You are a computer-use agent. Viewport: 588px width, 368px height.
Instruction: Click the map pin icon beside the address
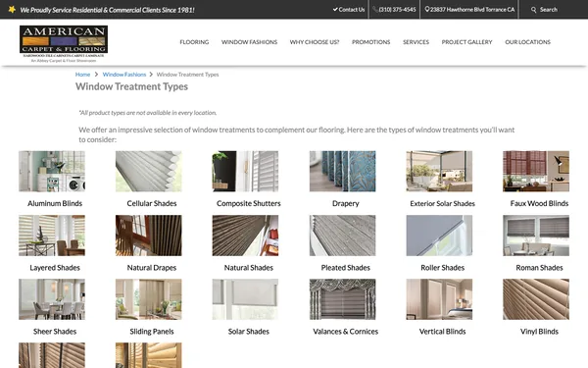pyautogui.click(x=426, y=10)
